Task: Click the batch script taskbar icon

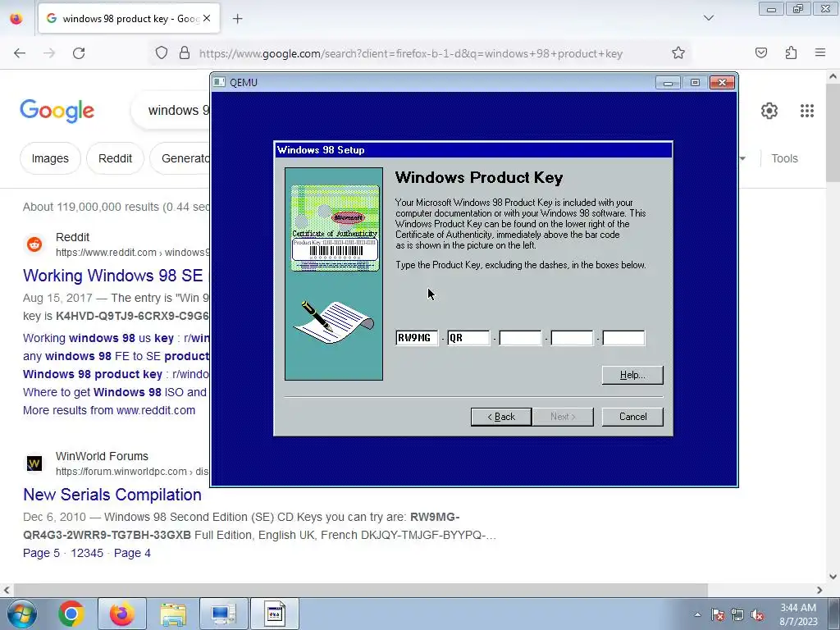Action: pos(274,614)
